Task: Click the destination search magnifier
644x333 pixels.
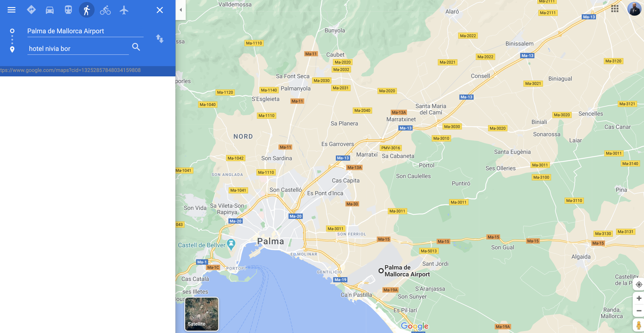Action: pos(136,47)
